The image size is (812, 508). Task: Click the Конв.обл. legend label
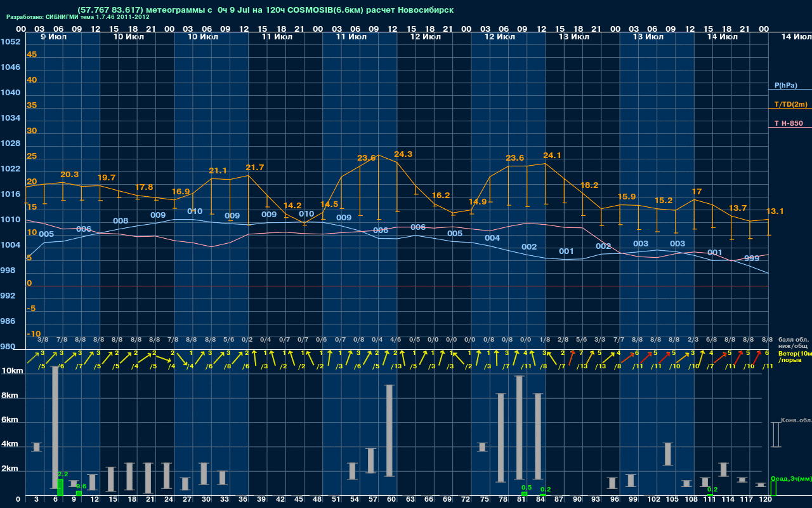click(x=796, y=420)
